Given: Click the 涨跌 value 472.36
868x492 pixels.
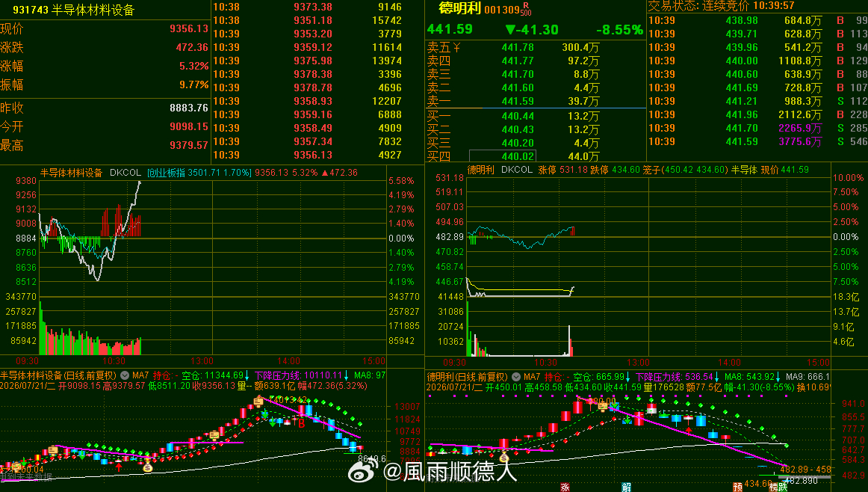Looking at the screenshot, I should click(x=192, y=48).
